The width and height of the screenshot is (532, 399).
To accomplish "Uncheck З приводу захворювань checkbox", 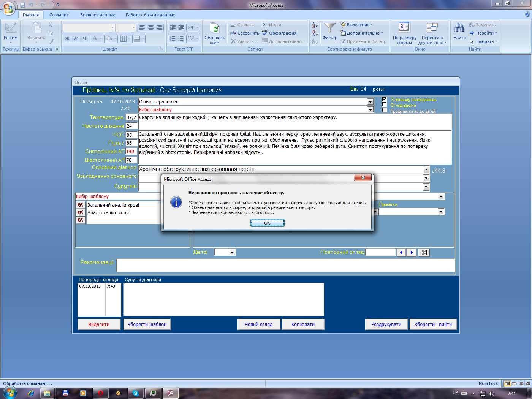I will [x=384, y=100].
